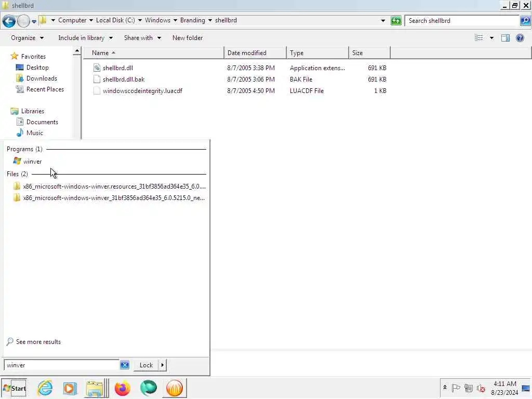Image resolution: width=532 pixels, height=399 pixels.
Task: Show hidden tray icons arrow
Action: coord(445,388)
